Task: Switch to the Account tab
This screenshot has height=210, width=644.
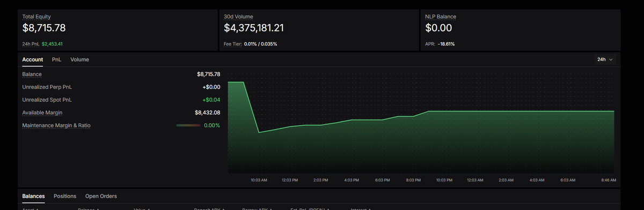Action: click(x=33, y=59)
